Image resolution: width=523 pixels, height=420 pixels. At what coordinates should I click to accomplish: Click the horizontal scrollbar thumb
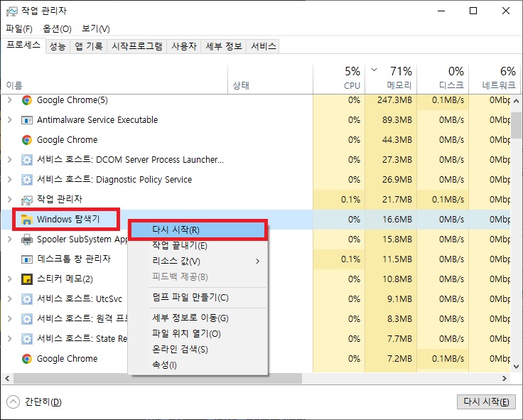click(x=158, y=378)
